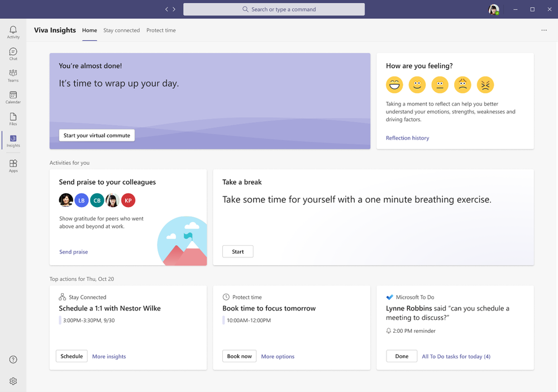The image size is (558, 392).
Task: Click the Protect time clock icon
Action: tap(226, 297)
